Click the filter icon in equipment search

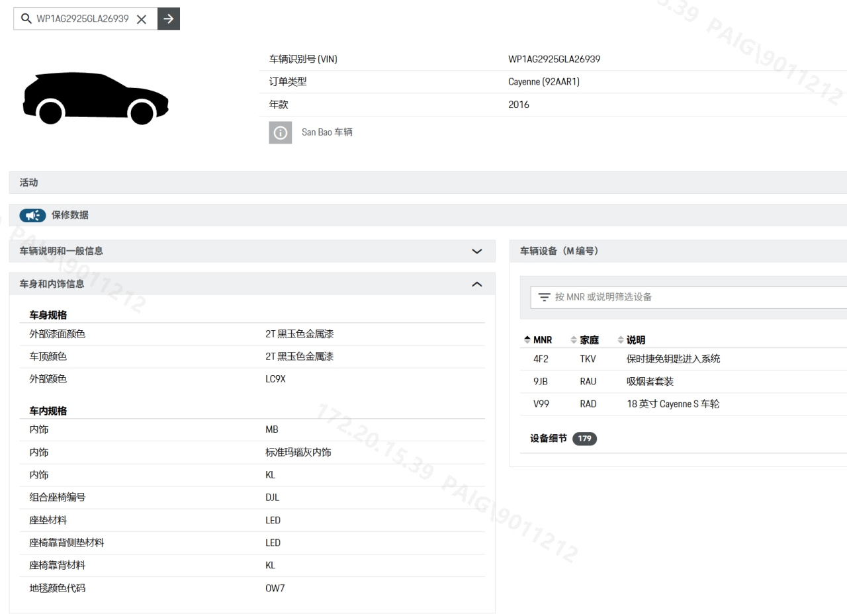(x=544, y=297)
